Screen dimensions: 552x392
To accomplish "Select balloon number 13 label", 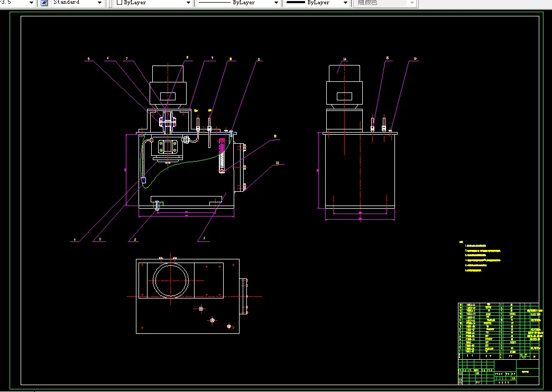I will [278, 163].
